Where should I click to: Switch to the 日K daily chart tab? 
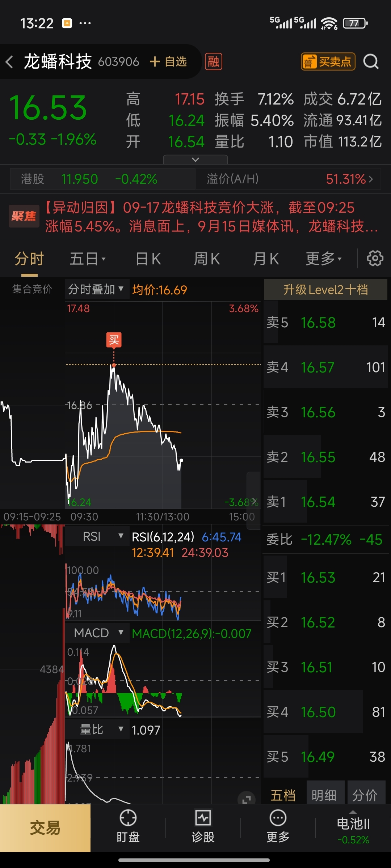[x=148, y=259]
